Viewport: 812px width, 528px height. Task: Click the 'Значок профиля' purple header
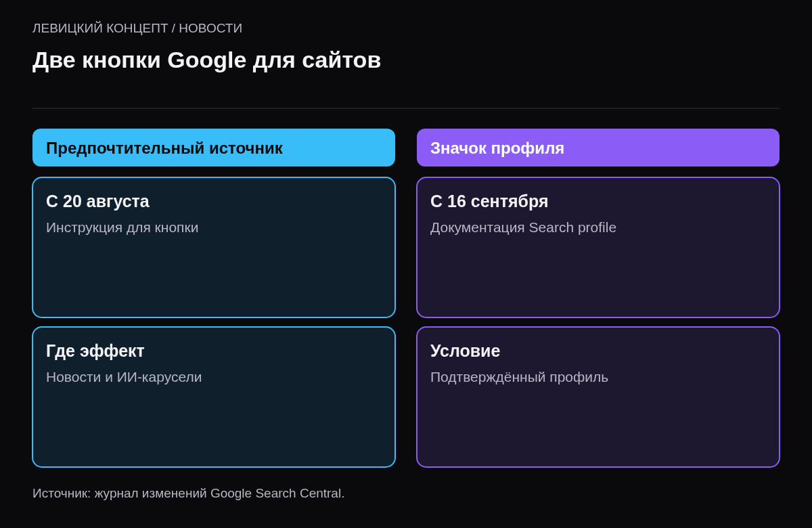click(598, 148)
